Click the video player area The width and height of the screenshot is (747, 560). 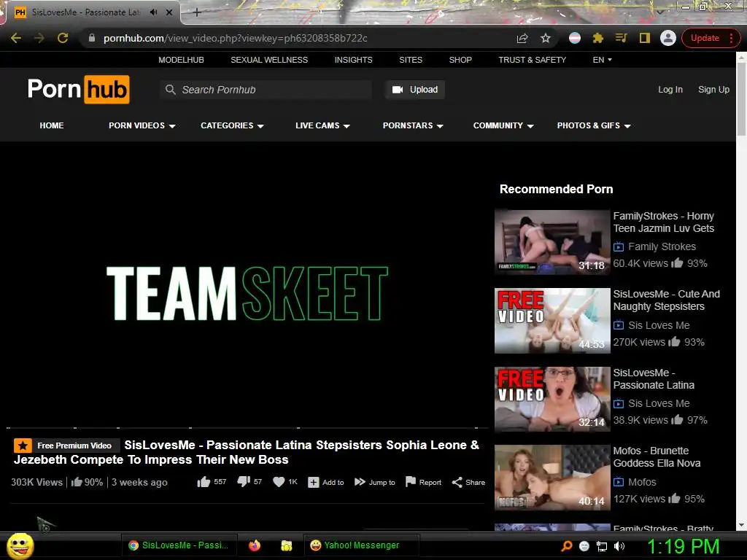(248, 292)
